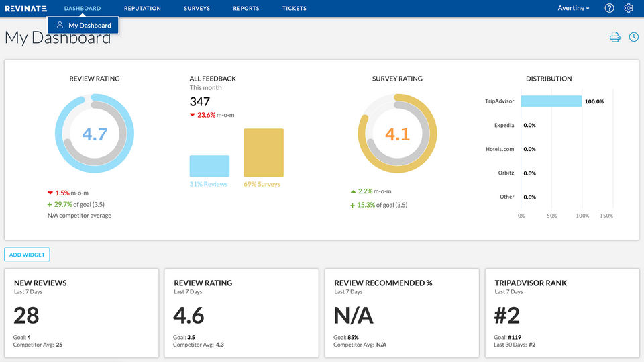Expand the Avertine account dropdown
The width and height of the screenshot is (644, 362).
[574, 9]
